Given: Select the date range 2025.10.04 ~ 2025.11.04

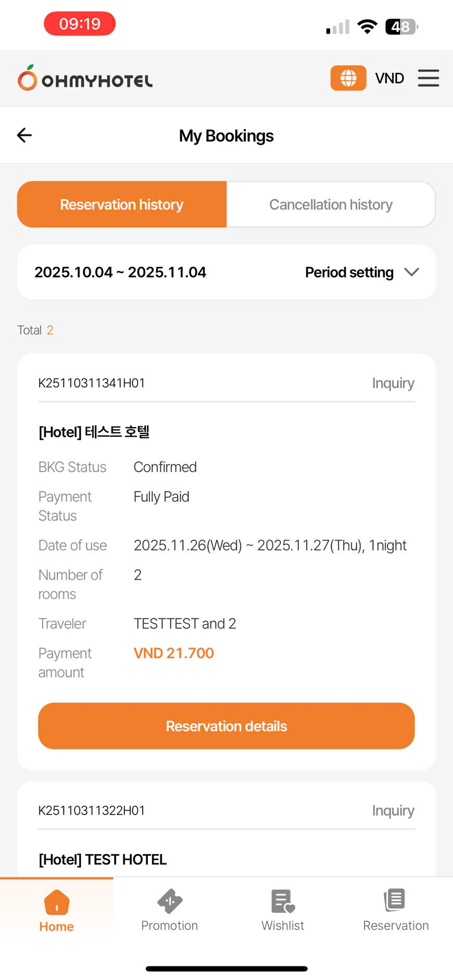Looking at the screenshot, I should point(120,272).
